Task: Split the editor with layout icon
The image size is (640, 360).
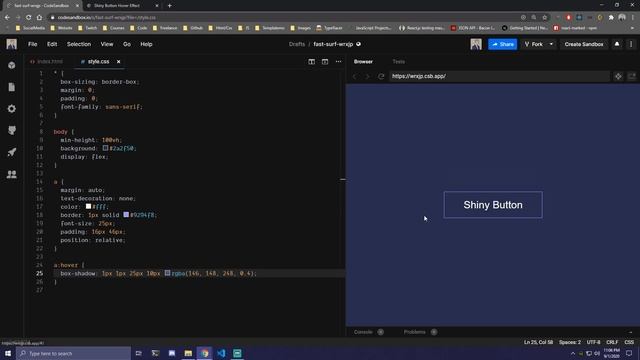Action: [x=311, y=62]
